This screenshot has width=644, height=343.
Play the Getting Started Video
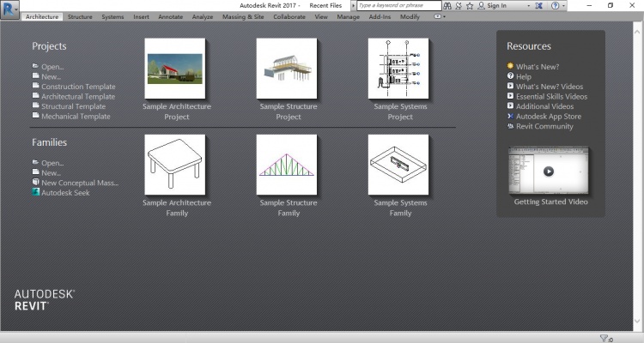(548, 170)
